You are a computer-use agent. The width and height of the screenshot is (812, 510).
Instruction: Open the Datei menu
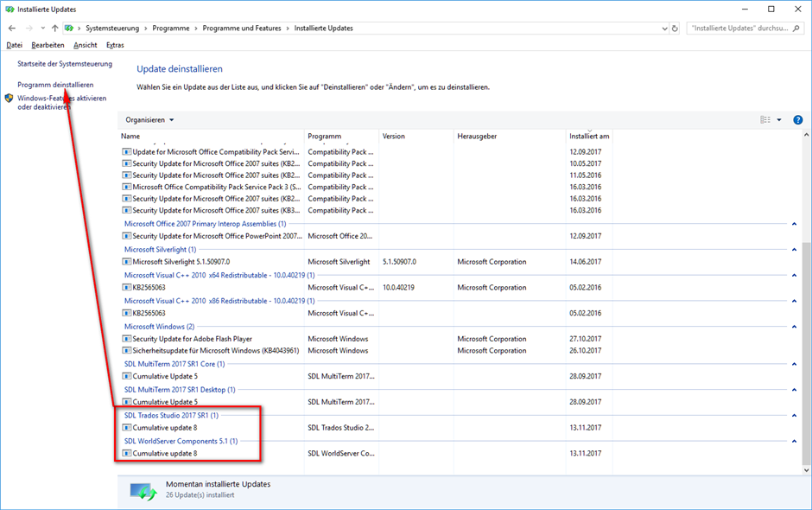click(14, 45)
